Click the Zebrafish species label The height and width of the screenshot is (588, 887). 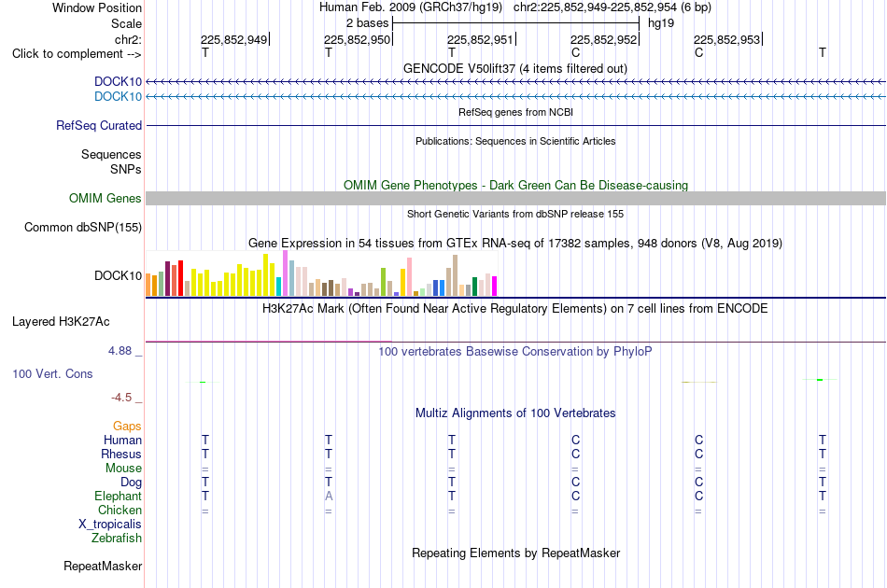117,538
